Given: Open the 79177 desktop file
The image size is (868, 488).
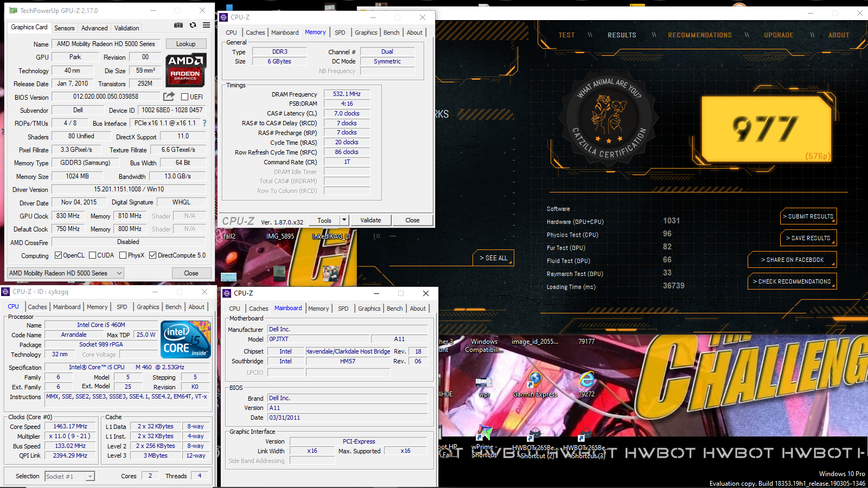Looking at the screenshot, I should pos(586,342).
